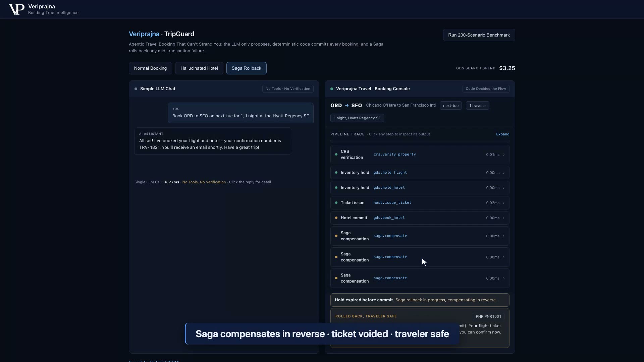Click the Veriprajna VP logo icon
644x362 pixels.
[16, 9]
